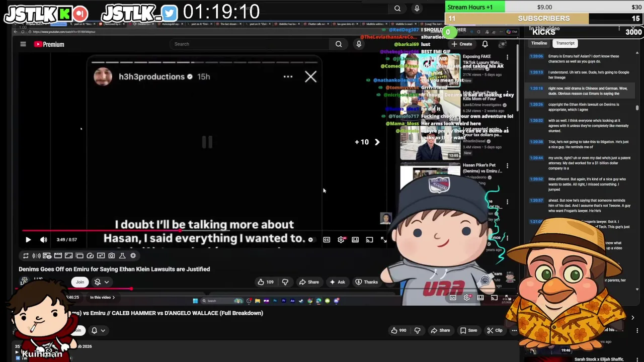Jump to transcript timestamp 1:20:26
The height and width of the screenshot is (362, 644).
pyautogui.click(x=536, y=105)
